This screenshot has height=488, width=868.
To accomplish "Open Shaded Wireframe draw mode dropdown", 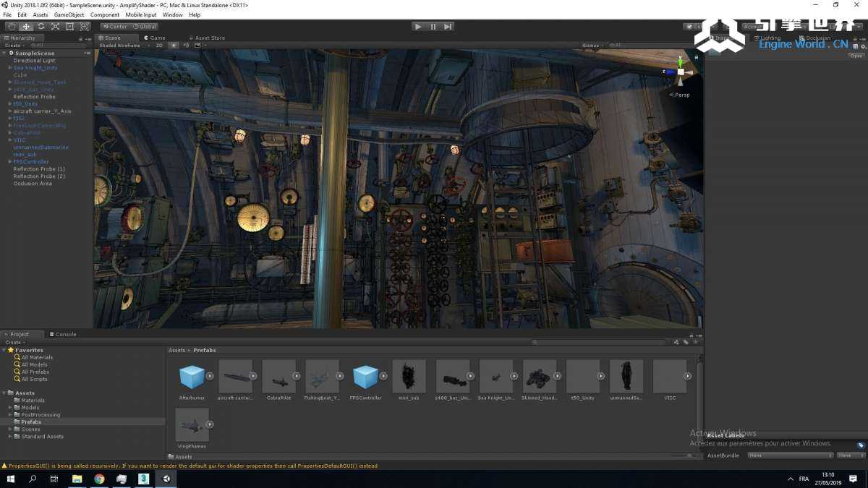I will coord(123,45).
